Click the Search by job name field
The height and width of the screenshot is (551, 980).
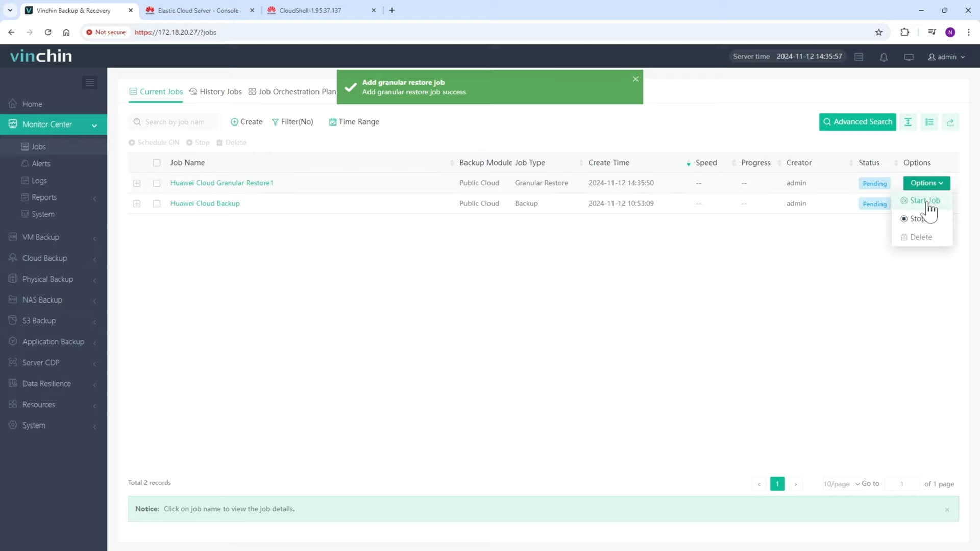pyautogui.click(x=175, y=122)
